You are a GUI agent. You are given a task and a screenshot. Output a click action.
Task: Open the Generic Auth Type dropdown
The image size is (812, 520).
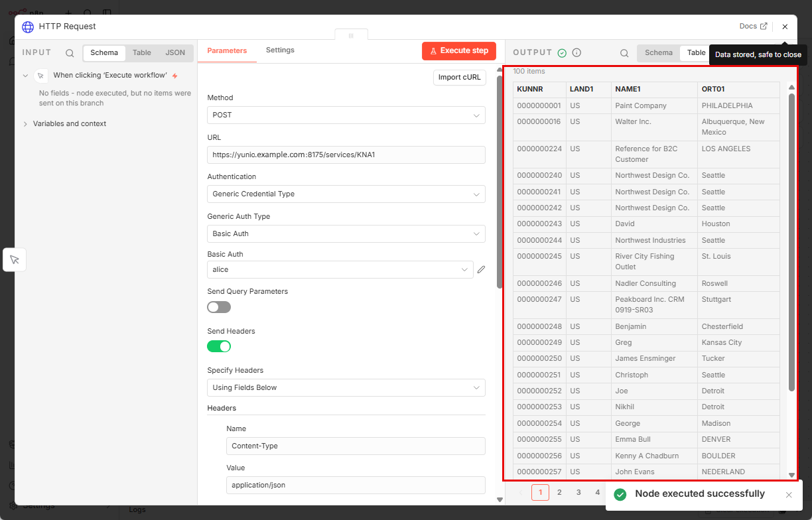346,233
